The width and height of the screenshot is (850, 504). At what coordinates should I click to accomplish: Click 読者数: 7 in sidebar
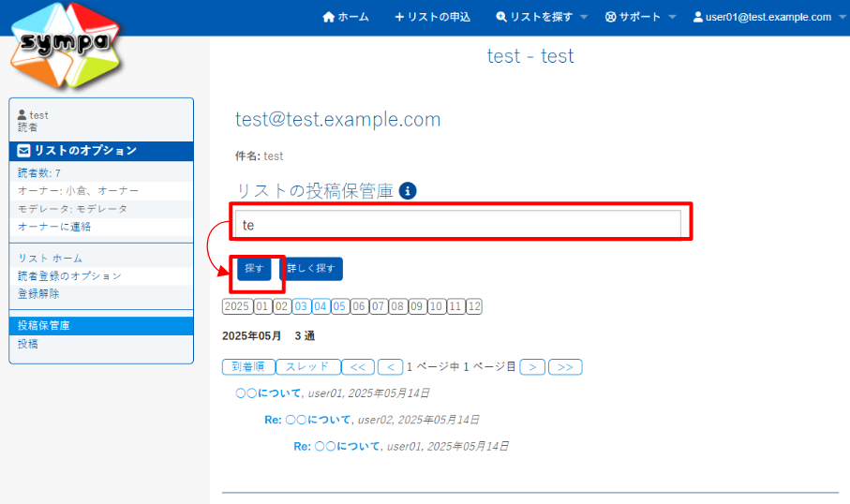[x=39, y=173]
